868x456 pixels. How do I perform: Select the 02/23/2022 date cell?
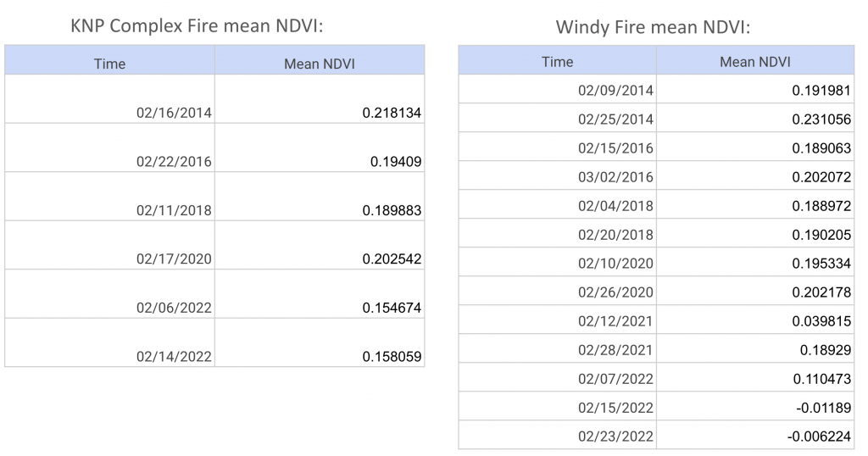(x=615, y=437)
